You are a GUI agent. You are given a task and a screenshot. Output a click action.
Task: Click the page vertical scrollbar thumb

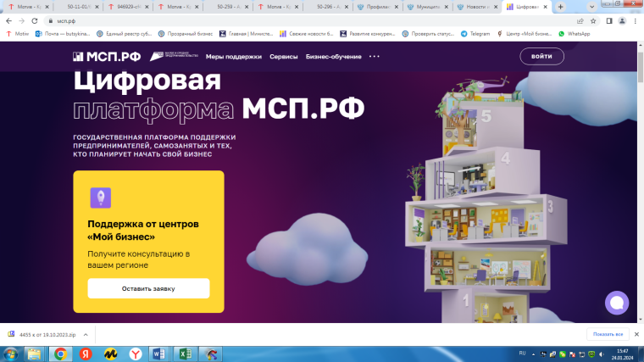point(641,67)
